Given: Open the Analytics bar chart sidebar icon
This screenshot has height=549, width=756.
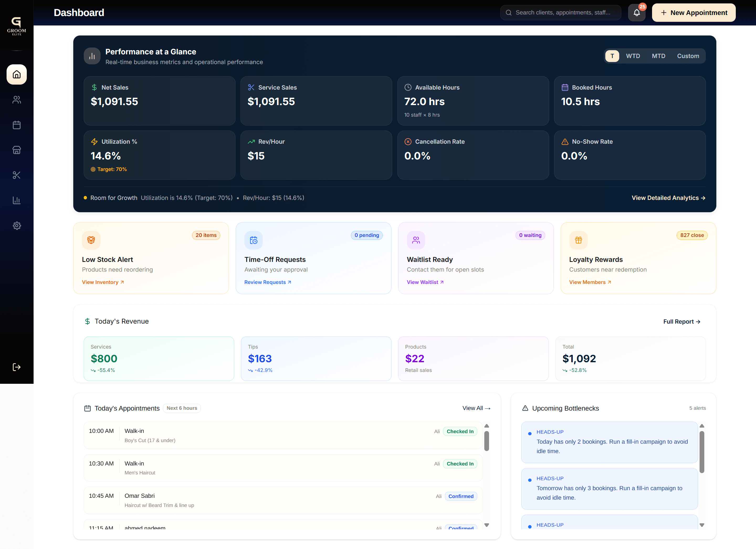Looking at the screenshot, I should coord(17,200).
